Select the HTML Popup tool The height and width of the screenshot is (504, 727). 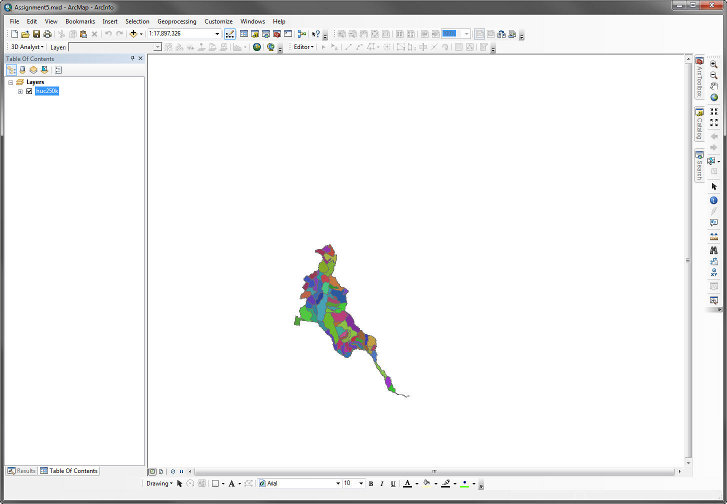(714, 223)
